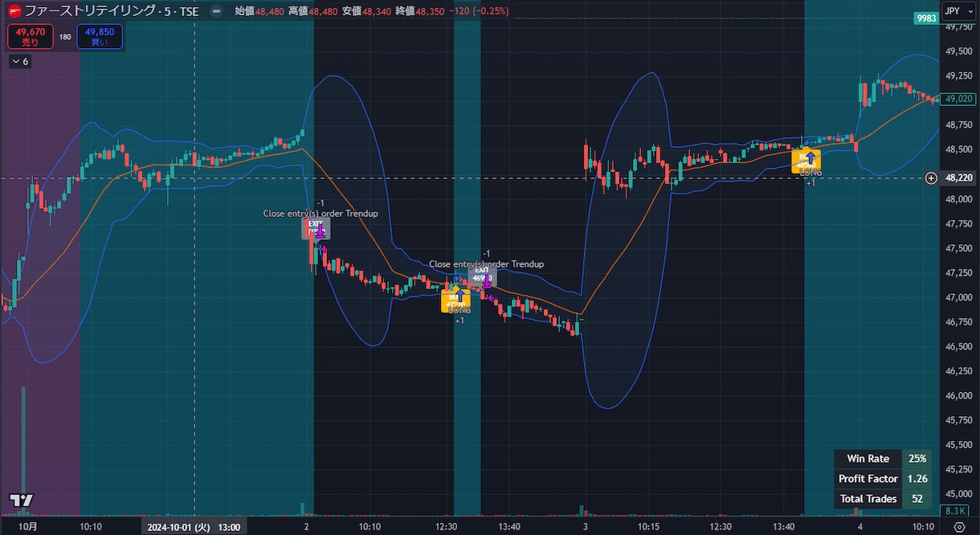Click the Win Rate table cell
The height and width of the screenshot is (535, 980).
(868, 459)
